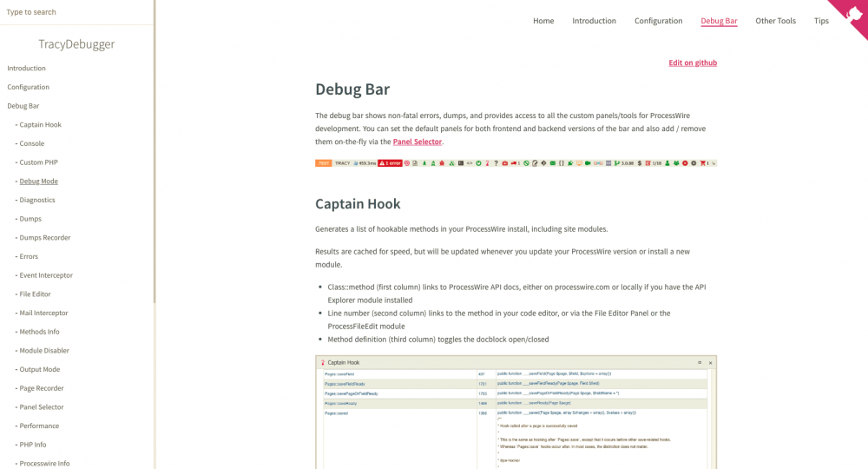Open Custom PHP sidebar entry
Image resolution: width=868 pixels, height=469 pixels.
tap(39, 162)
